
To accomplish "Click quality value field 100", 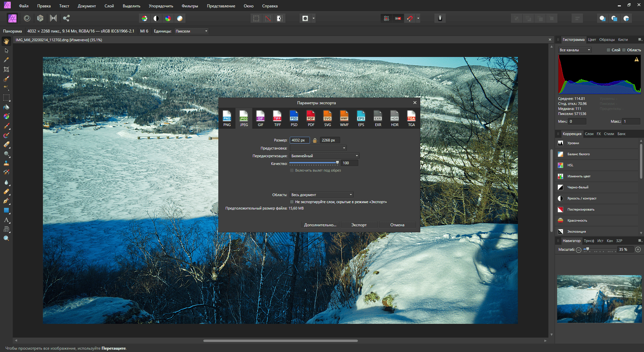I will pos(350,163).
